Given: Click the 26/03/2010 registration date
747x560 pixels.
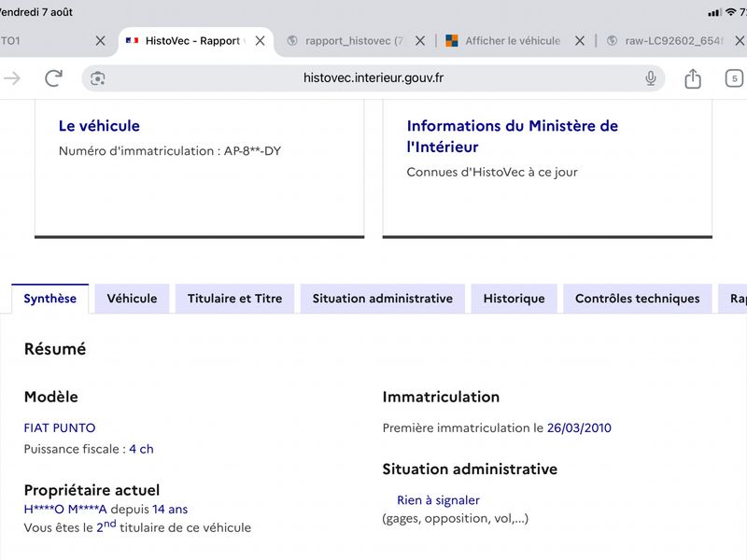Looking at the screenshot, I should tap(579, 428).
